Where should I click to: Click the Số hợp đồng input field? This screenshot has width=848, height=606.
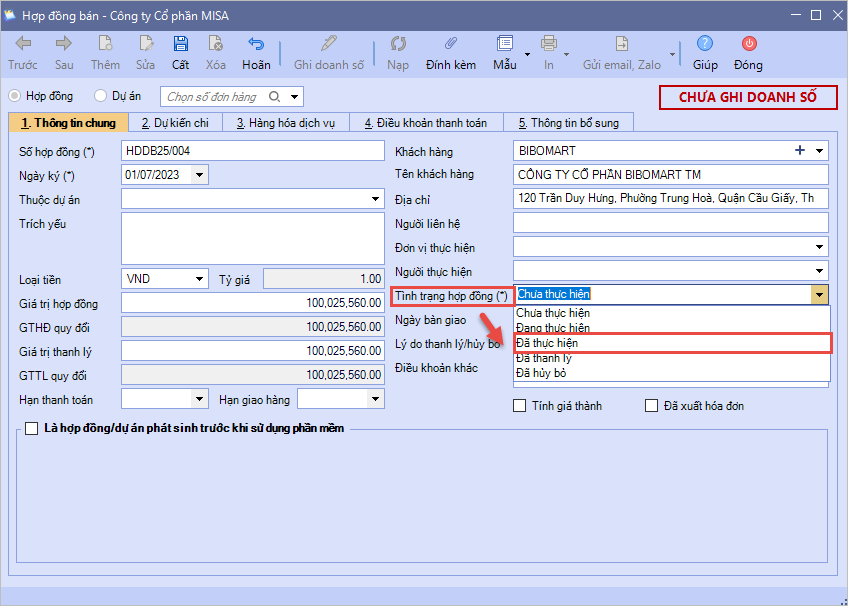252,151
